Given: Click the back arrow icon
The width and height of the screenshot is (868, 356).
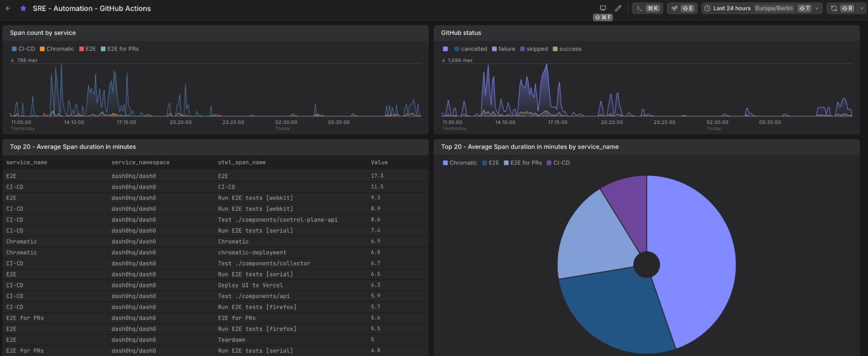Looking at the screenshot, I should 8,8.
